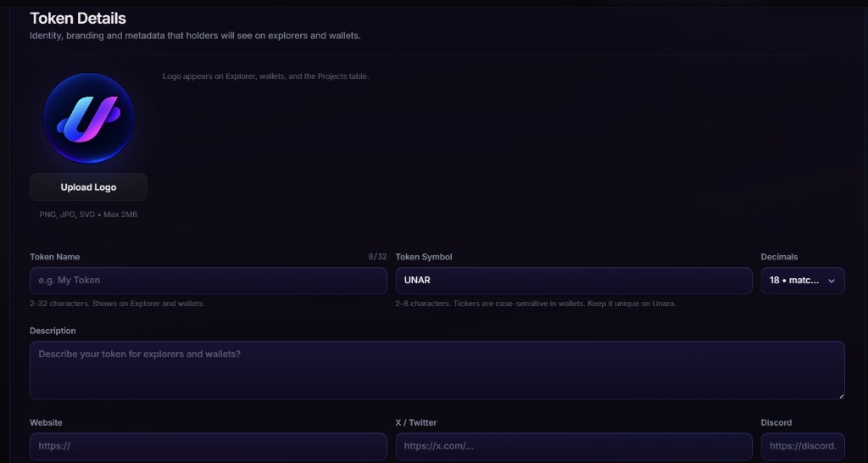Click the Discord label
The width and height of the screenshot is (868, 463).
pos(776,422)
